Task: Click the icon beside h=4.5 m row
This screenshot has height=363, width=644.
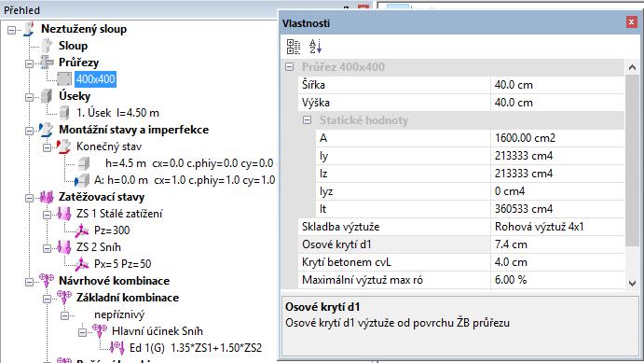Action: coord(84,163)
